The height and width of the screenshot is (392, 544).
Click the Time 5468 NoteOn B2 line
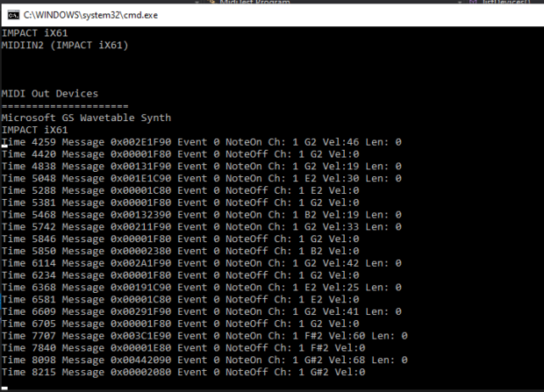[x=201, y=214]
